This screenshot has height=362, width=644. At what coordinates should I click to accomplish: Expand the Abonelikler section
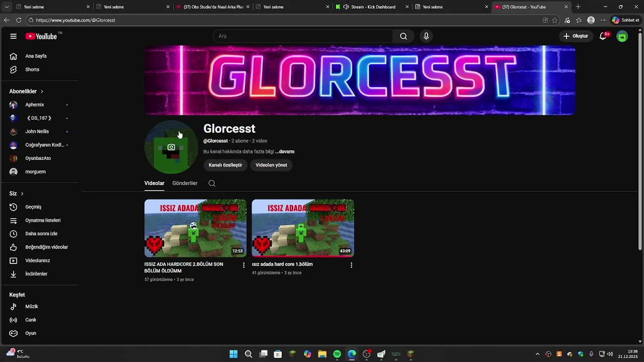tap(26, 92)
